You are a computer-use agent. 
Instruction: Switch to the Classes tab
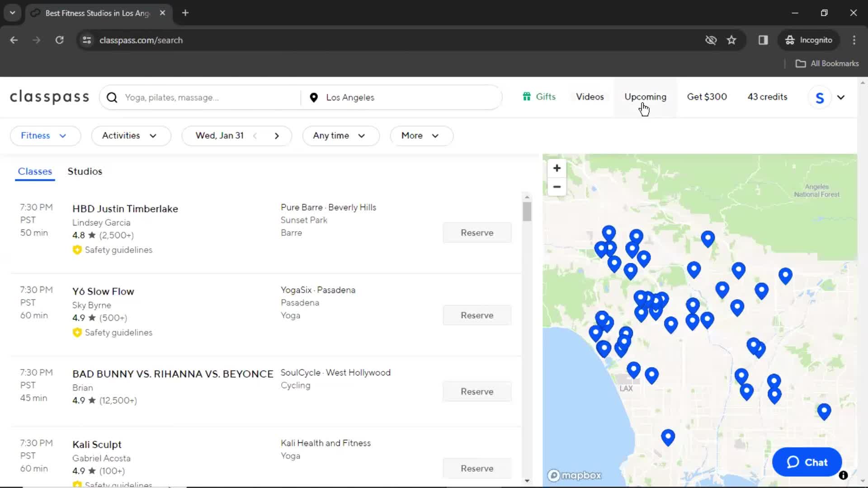(x=35, y=172)
